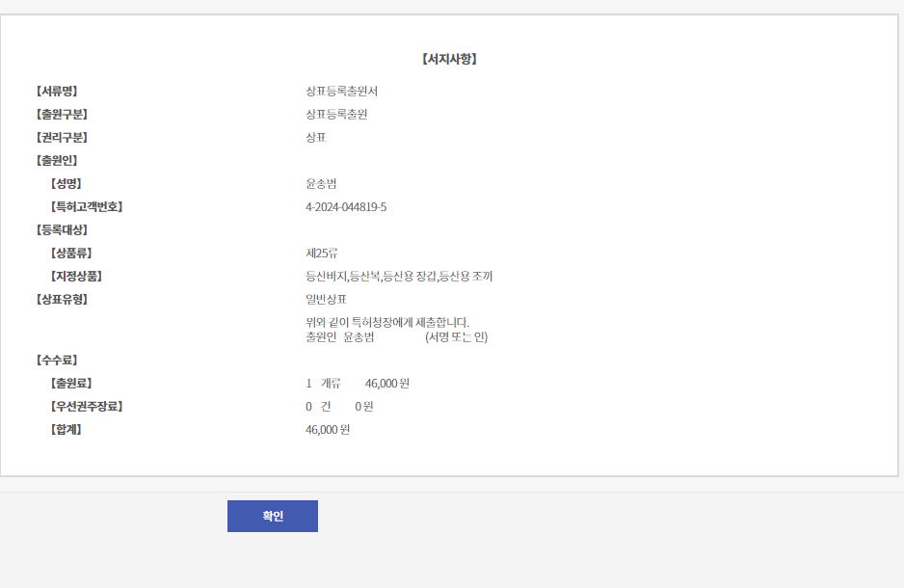Click the value 상표등록출원

[336, 114]
